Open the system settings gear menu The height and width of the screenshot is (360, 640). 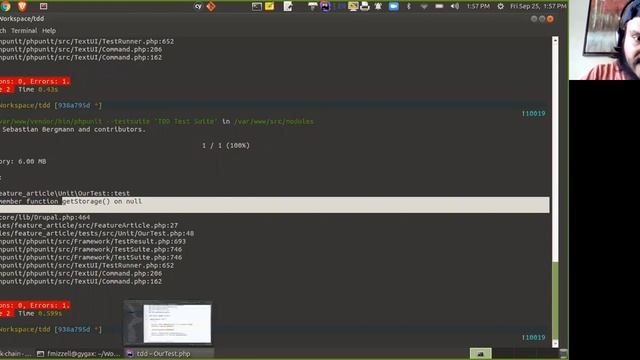500,6
